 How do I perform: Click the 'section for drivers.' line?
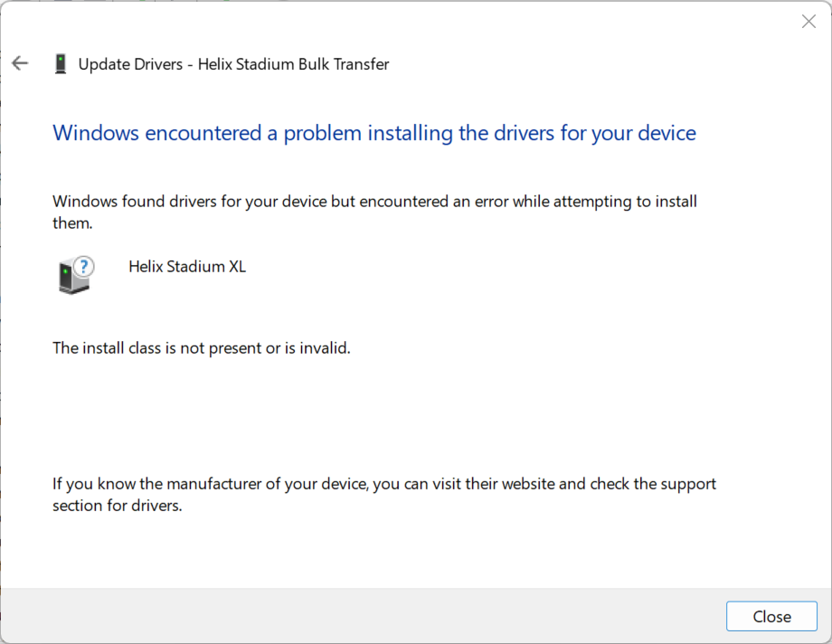tap(118, 506)
